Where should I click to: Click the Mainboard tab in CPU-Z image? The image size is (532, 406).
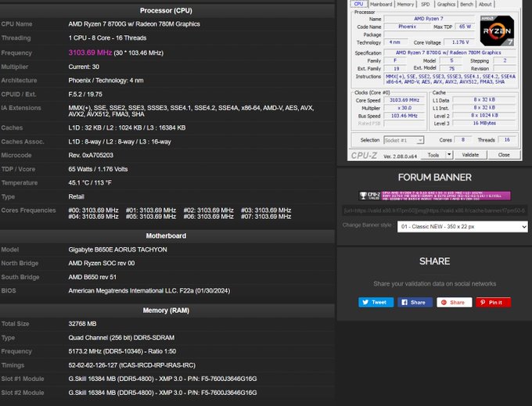pyautogui.click(x=381, y=4)
